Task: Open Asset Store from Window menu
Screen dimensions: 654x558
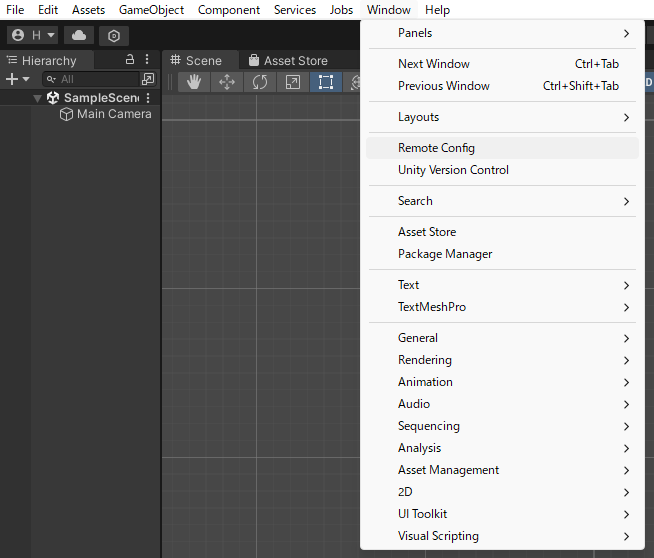Action: point(502,232)
